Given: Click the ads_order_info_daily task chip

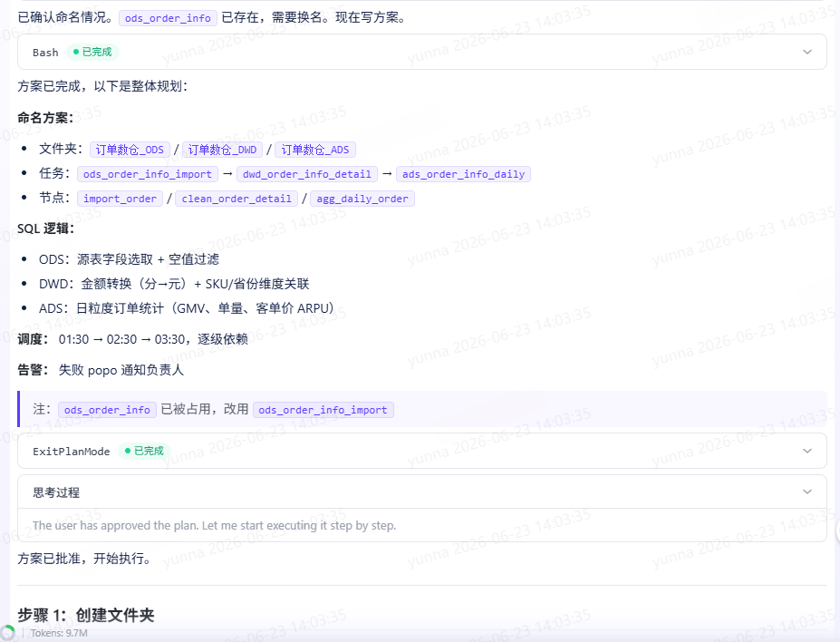Looking at the screenshot, I should [463, 174].
